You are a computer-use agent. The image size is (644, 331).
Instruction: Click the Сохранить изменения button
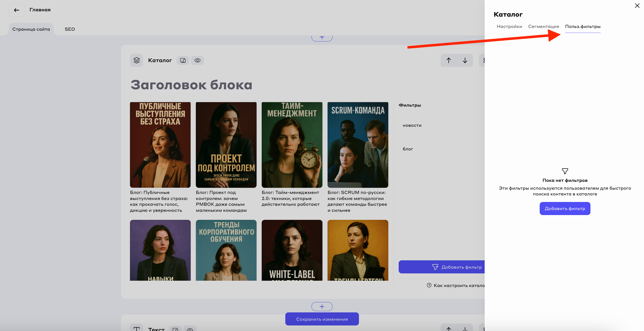point(322,319)
